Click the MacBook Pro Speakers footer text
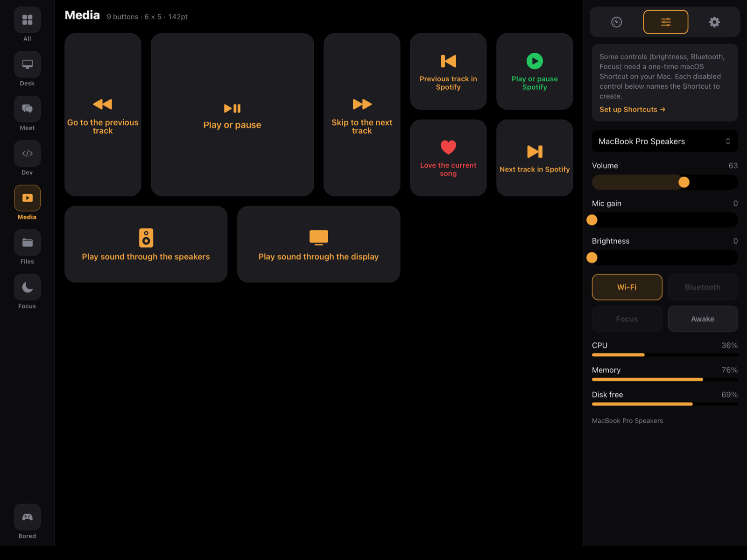This screenshot has width=747, height=560. [x=627, y=421]
